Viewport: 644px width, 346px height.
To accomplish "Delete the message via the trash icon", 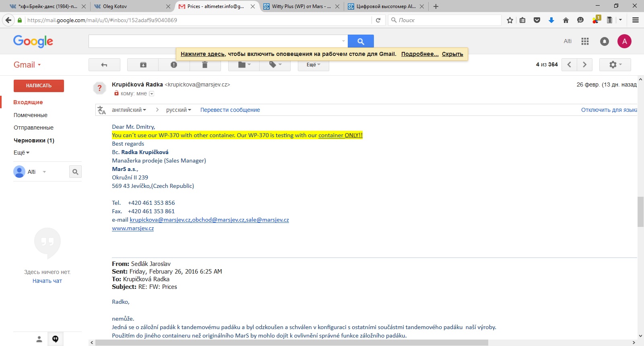I will tap(204, 65).
